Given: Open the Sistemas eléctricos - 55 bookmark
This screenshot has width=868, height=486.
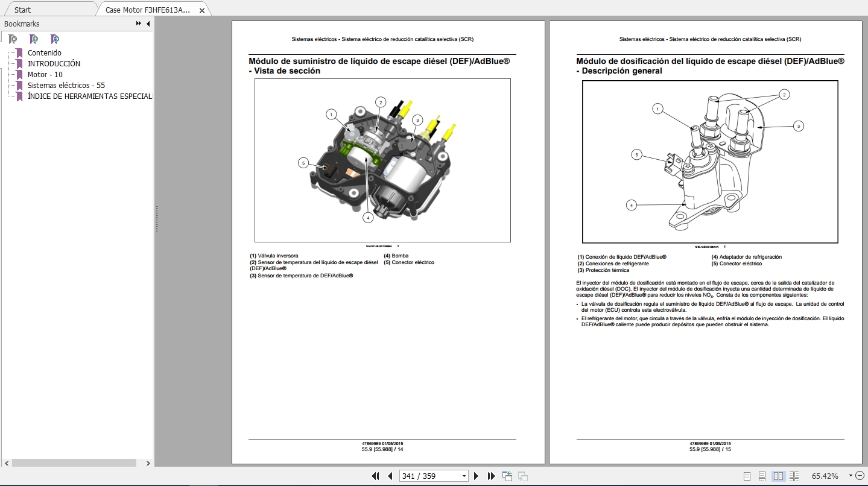Looking at the screenshot, I should click(66, 86).
